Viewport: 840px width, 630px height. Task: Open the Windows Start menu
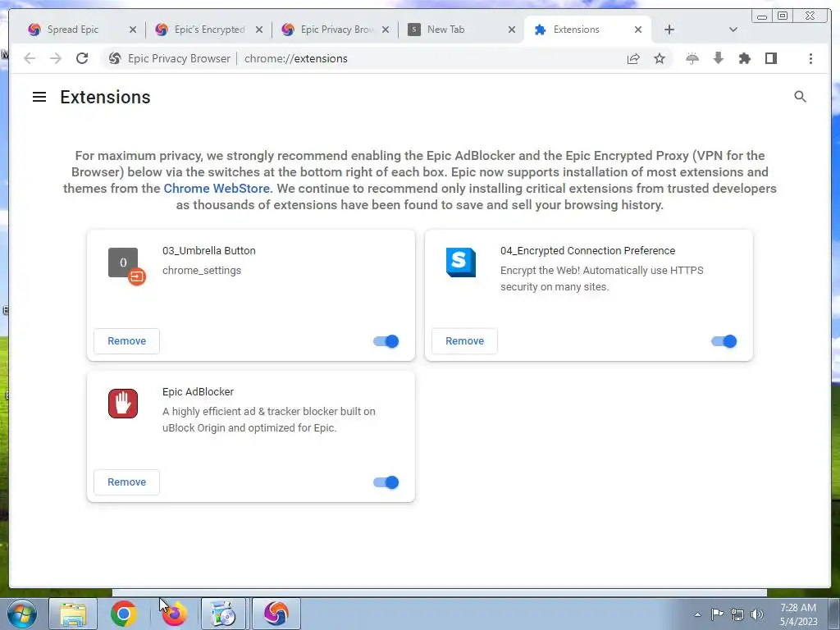coord(22,614)
